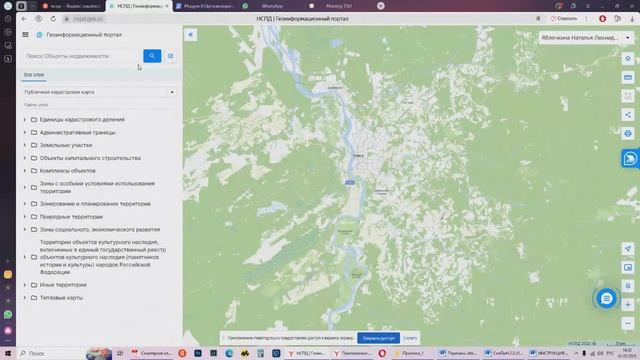This screenshot has width=640, height=360.
Task: Click the Томск city label on the map
Action: point(358,155)
